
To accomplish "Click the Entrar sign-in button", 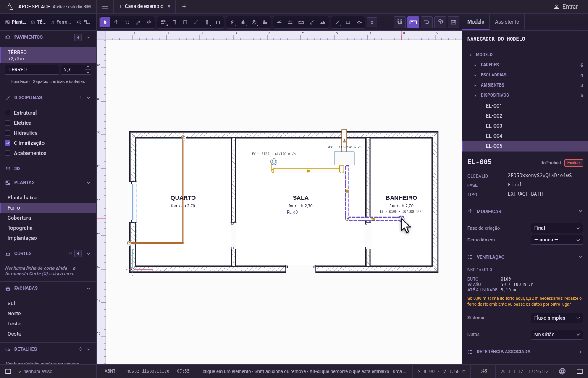I will coord(566,7).
